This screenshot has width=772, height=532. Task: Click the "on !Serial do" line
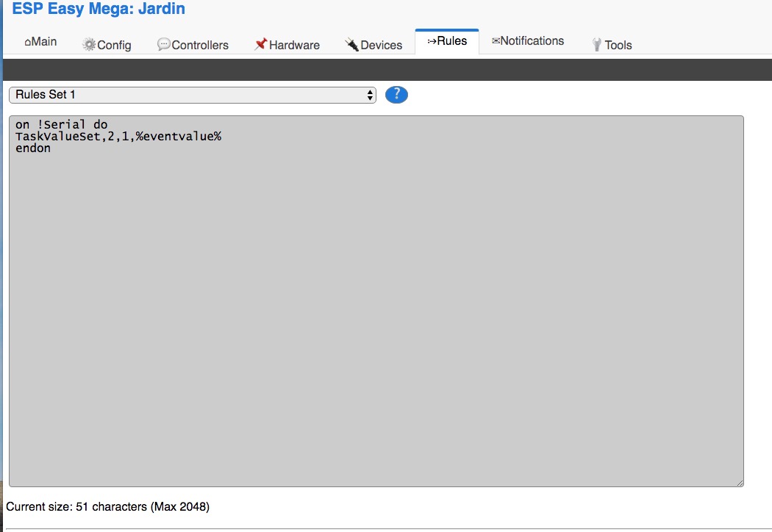[x=62, y=124]
